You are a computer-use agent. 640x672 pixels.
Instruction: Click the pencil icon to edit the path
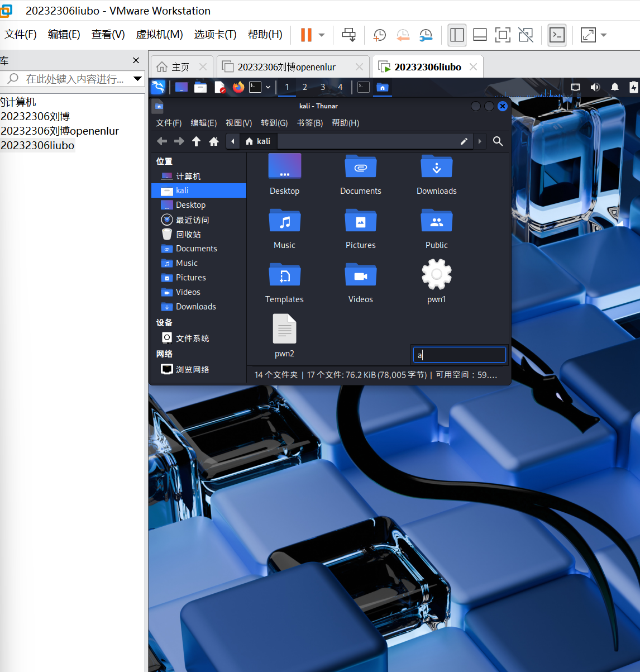coord(464,141)
